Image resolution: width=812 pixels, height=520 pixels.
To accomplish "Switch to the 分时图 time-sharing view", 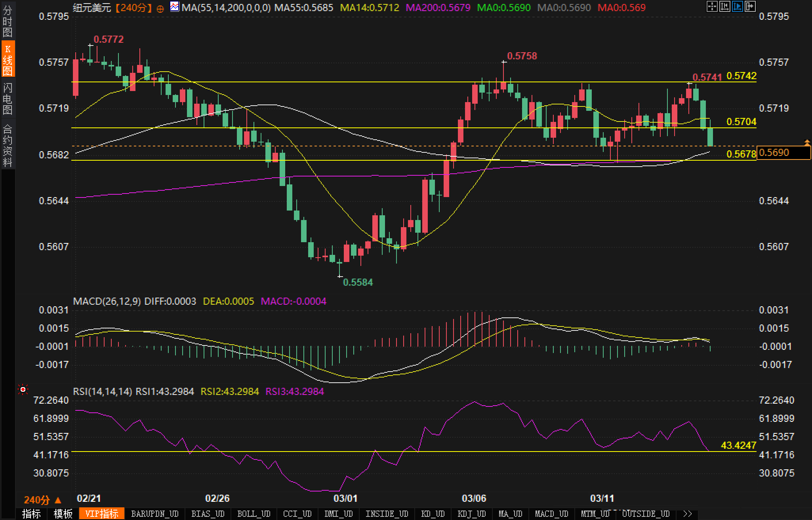I will click(x=8, y=21).
